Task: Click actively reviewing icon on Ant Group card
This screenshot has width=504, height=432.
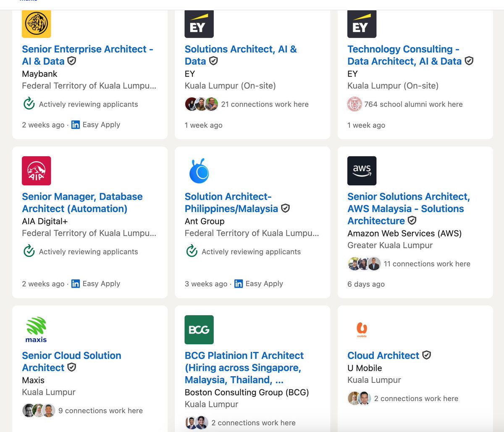Action: (x=192, y=251)
